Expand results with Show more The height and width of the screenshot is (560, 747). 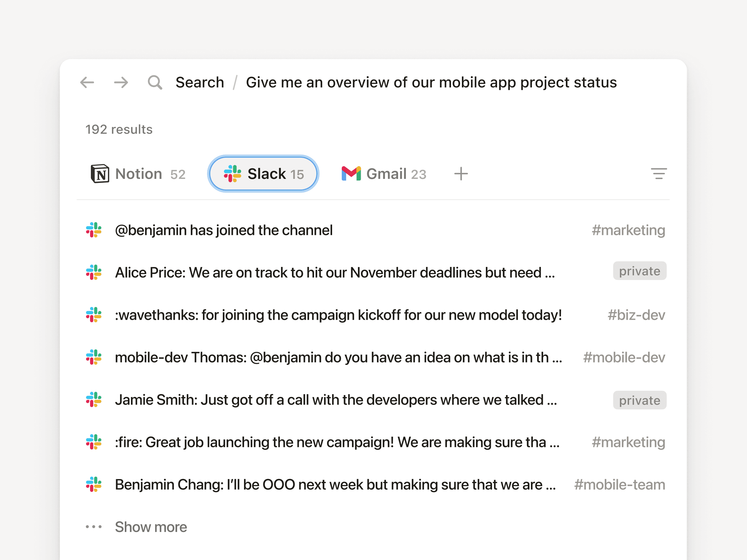tap(151, 527)
